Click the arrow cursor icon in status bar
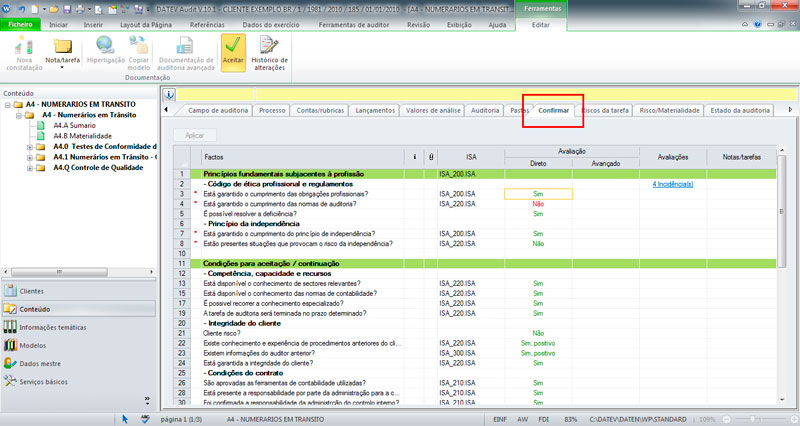This screenshot has width=800, height=426. point(125,419)
